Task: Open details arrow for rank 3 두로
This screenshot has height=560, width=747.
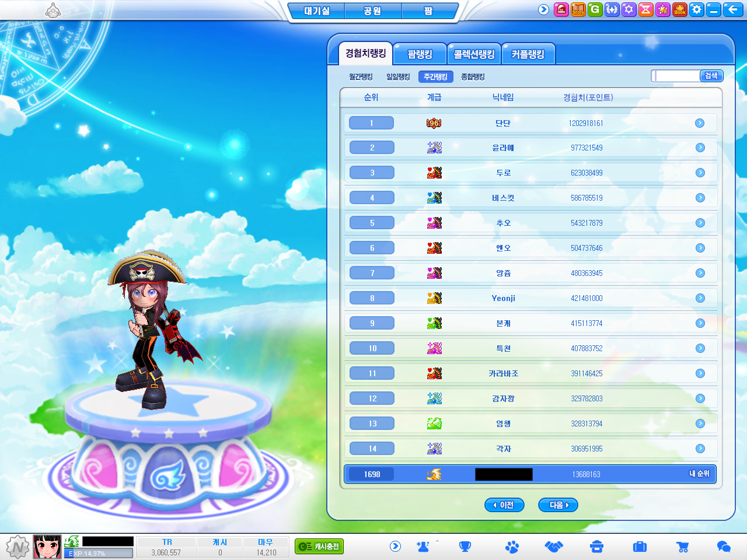Action: (x=700, y=173)
